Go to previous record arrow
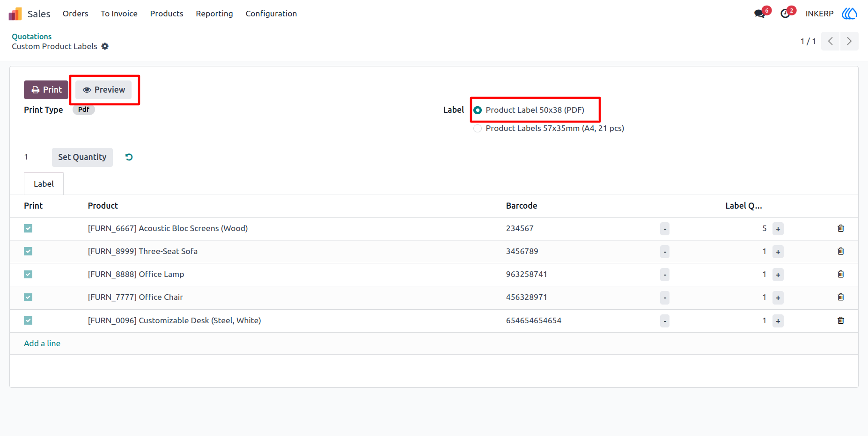 tap(831, 41)
